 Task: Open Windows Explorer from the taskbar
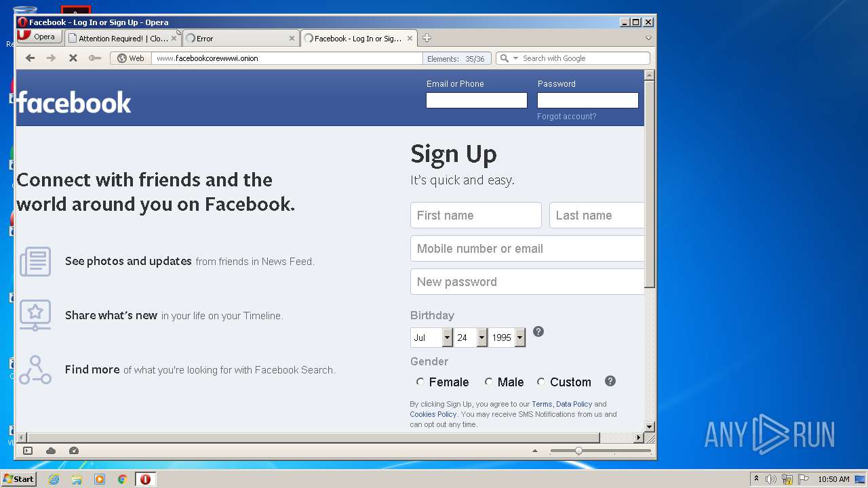click(x=77, y=479)
